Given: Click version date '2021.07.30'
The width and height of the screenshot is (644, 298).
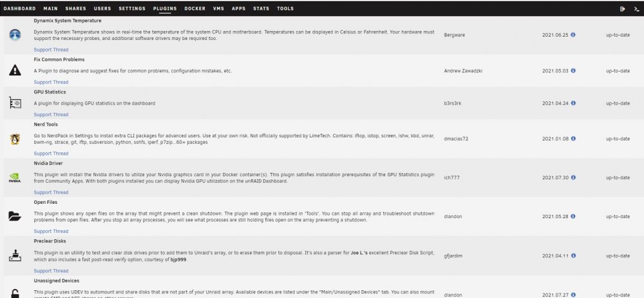Looking at the screenshot, I should click(555, 178).
